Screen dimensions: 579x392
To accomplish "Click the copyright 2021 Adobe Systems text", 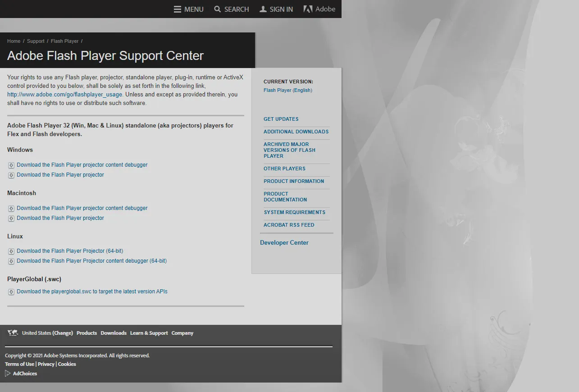I will point(77,356).
